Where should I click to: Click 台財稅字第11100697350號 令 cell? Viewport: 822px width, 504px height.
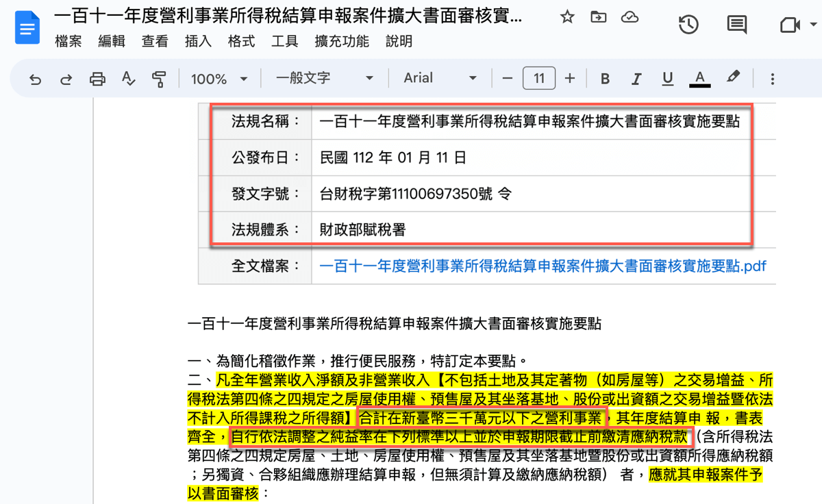coord(416,194)
